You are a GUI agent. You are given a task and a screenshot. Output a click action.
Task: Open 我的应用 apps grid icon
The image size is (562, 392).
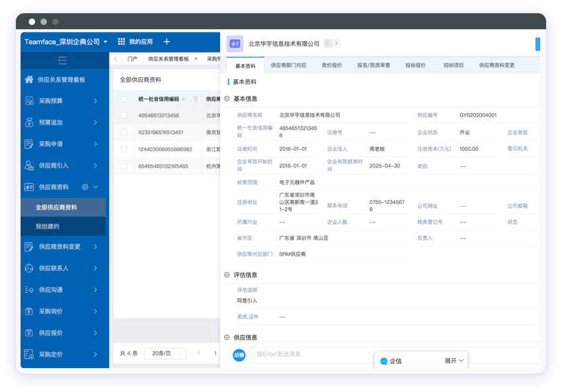click(121, 42)
